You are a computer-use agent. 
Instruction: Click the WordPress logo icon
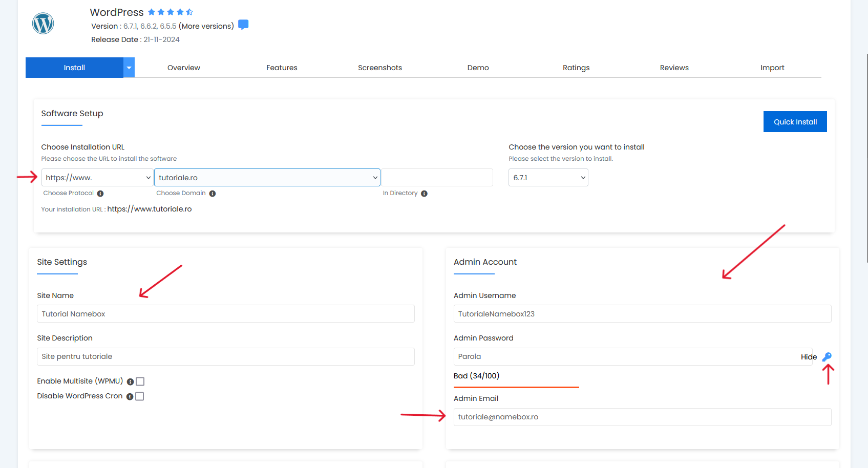(43, 24)
